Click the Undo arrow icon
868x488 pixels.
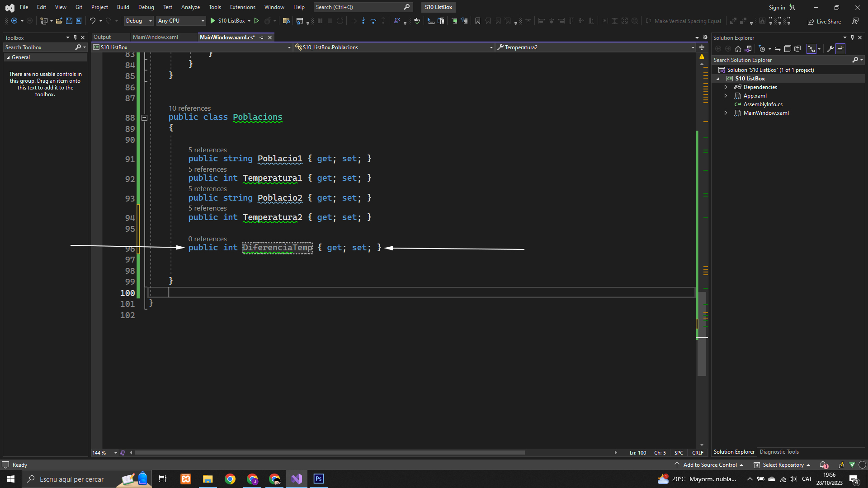tap(92, 21)
